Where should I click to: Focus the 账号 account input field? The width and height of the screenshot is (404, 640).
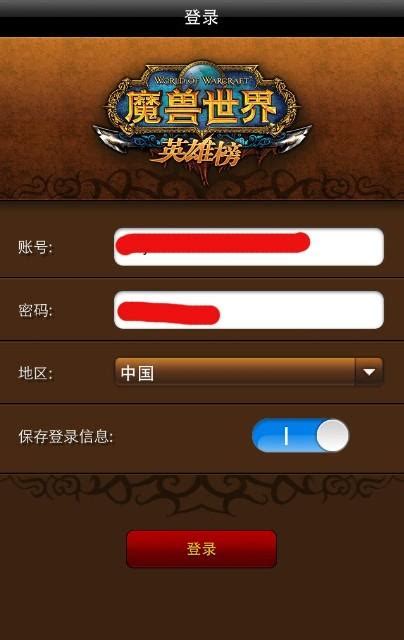click(x=249, y=247)
